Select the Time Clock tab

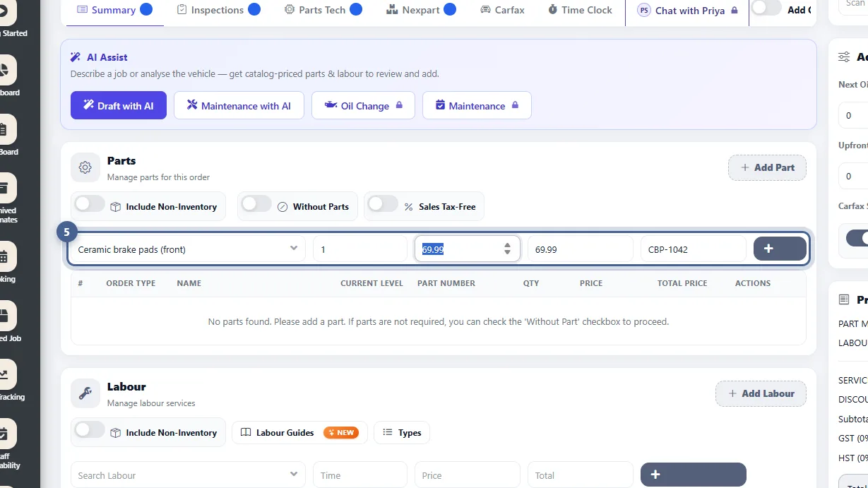(x=580, y=10)
